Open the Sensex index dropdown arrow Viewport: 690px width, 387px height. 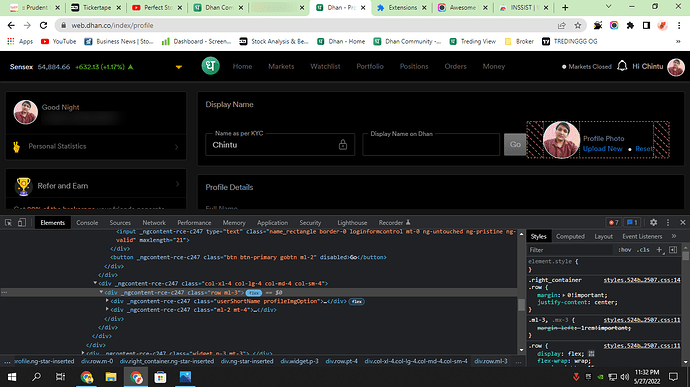[179, 67]
